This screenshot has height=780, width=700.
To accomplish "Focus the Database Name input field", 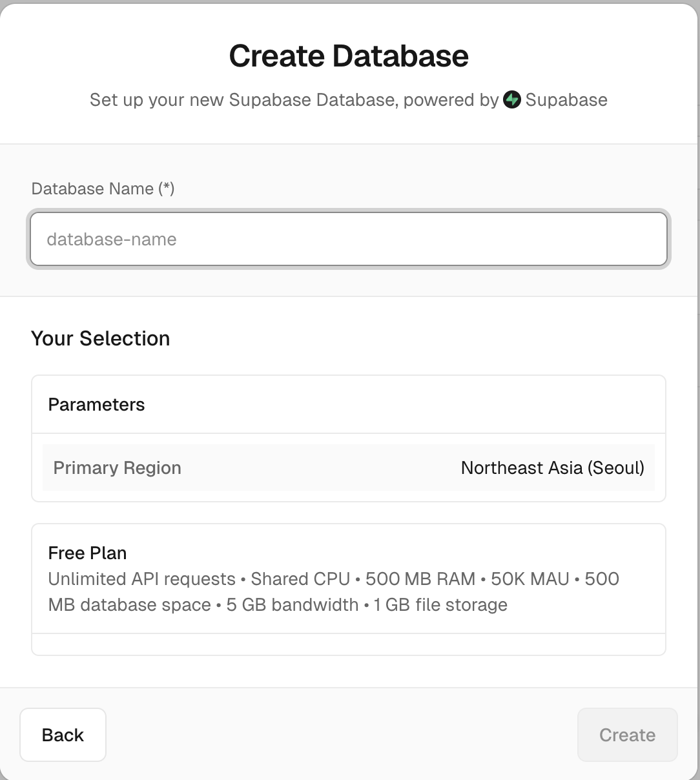I will click(x=349, y=239).
